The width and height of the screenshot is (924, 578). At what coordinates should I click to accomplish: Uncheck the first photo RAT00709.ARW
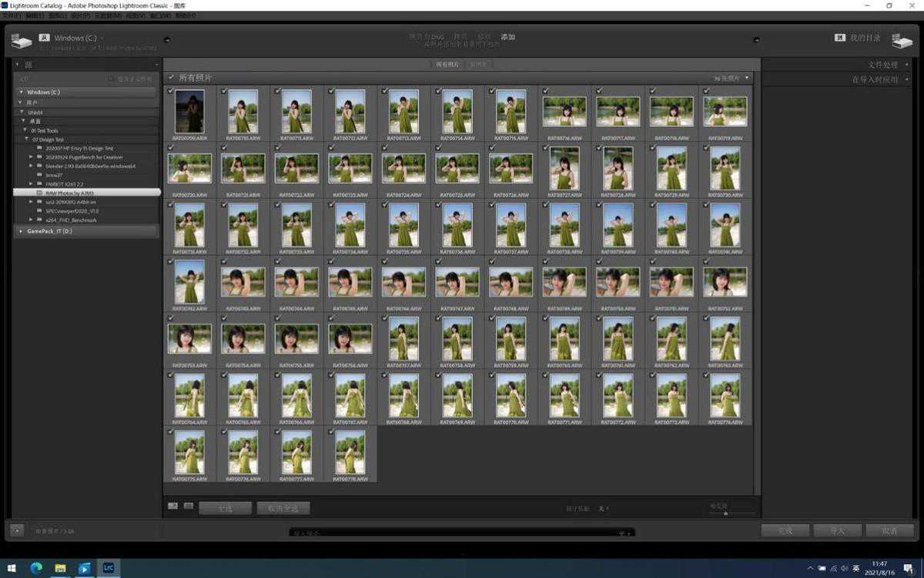(170, 91)
